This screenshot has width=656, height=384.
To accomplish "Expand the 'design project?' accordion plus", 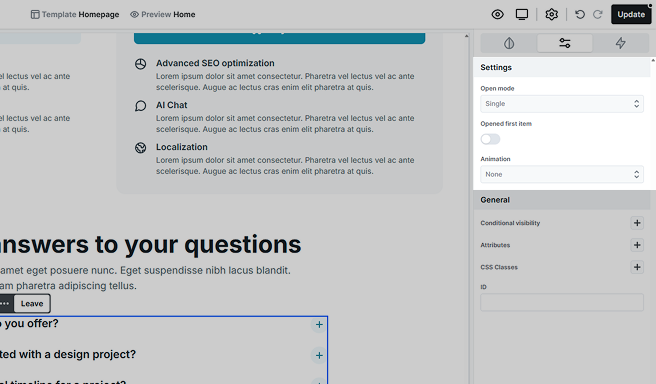I will click(319, 356).
